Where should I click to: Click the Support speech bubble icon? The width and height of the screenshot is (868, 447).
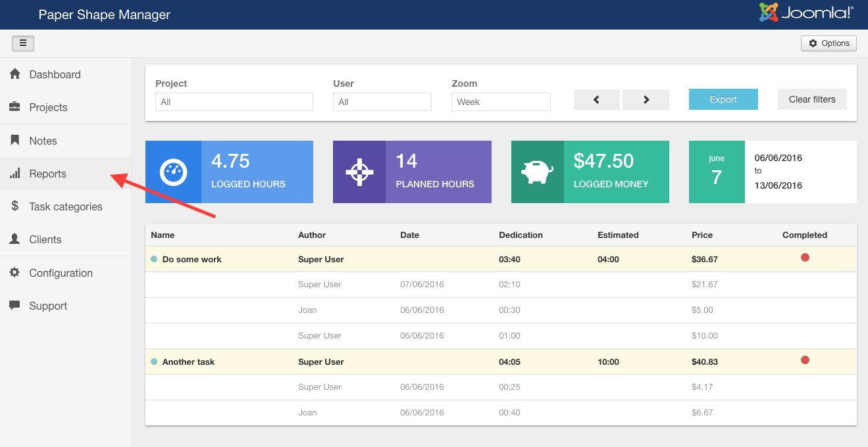[15, 306]
